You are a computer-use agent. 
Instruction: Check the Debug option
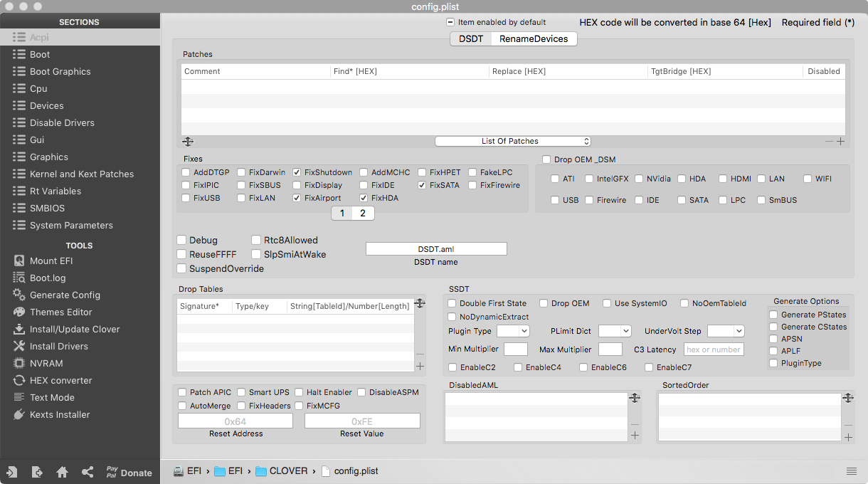pyautogui.click(x=181, y=240)
